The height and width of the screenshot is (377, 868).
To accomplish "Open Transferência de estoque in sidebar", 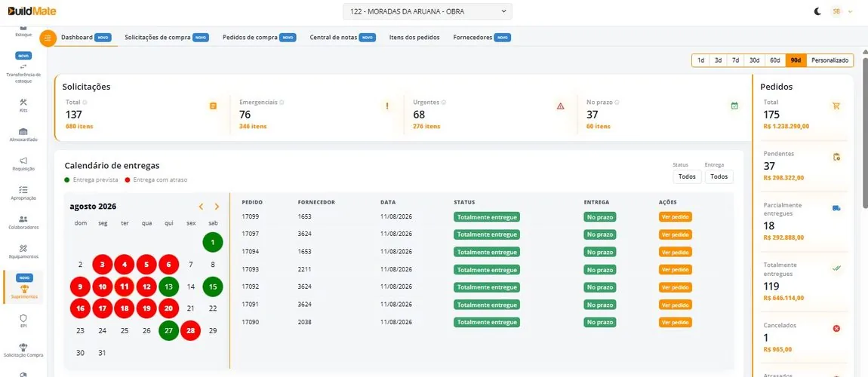I will (x=23, y=69).
